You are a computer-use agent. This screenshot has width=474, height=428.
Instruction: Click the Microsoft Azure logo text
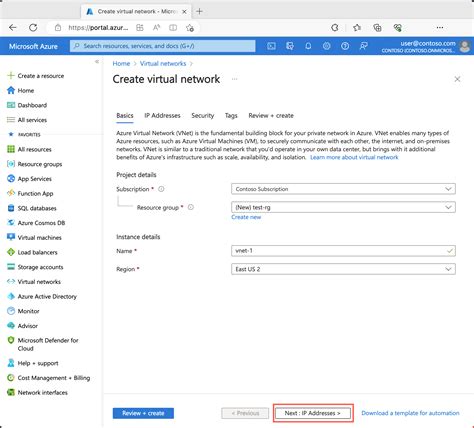[33, 46]
